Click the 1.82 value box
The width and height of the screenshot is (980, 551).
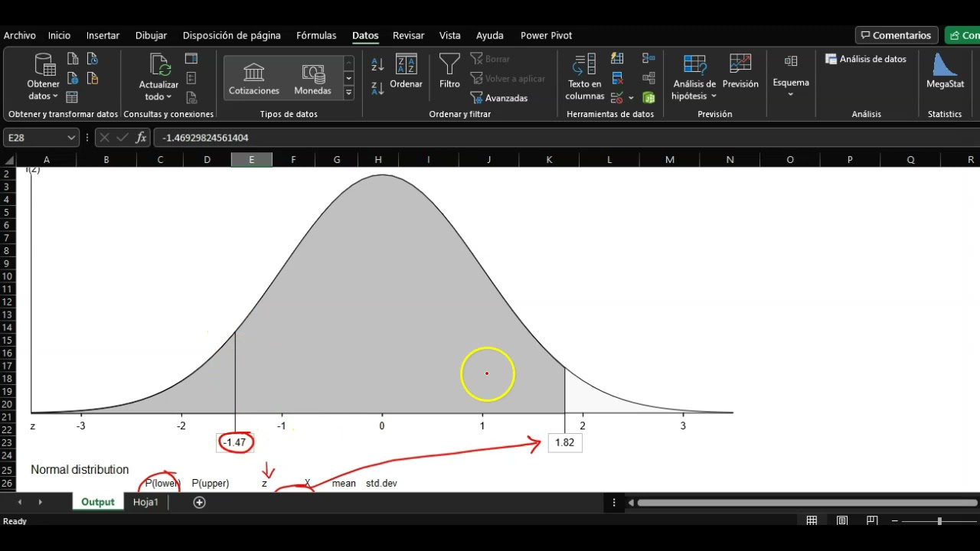[x=565, y=442]
